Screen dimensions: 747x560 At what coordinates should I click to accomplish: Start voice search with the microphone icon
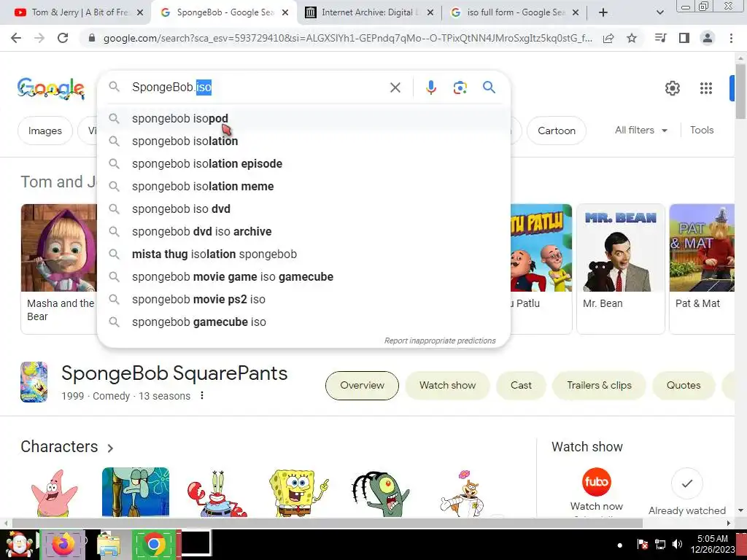click(430, 87)
